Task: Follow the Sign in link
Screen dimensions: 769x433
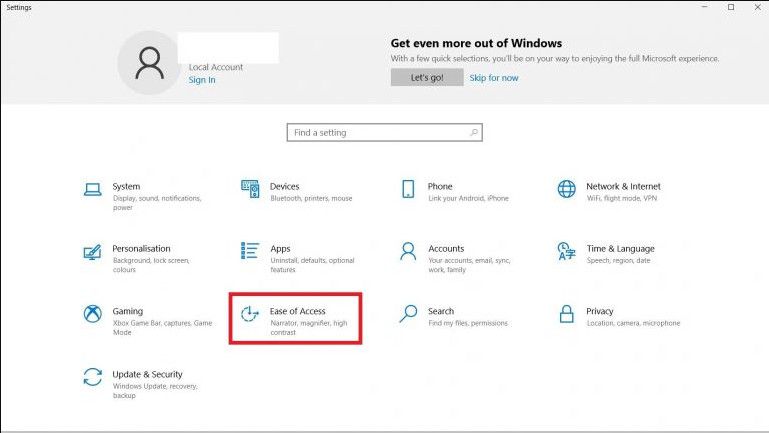Action: 202,80
